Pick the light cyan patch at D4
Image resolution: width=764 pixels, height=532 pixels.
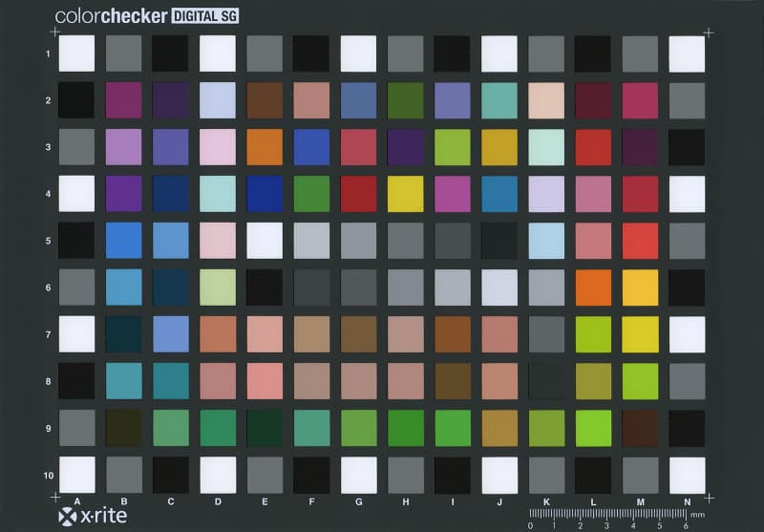[x=218, y=194]
